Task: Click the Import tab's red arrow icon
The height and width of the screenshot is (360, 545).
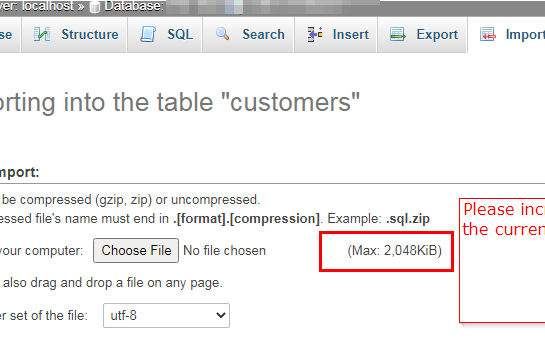Action: pyautogui.click(x=487, y=34)
